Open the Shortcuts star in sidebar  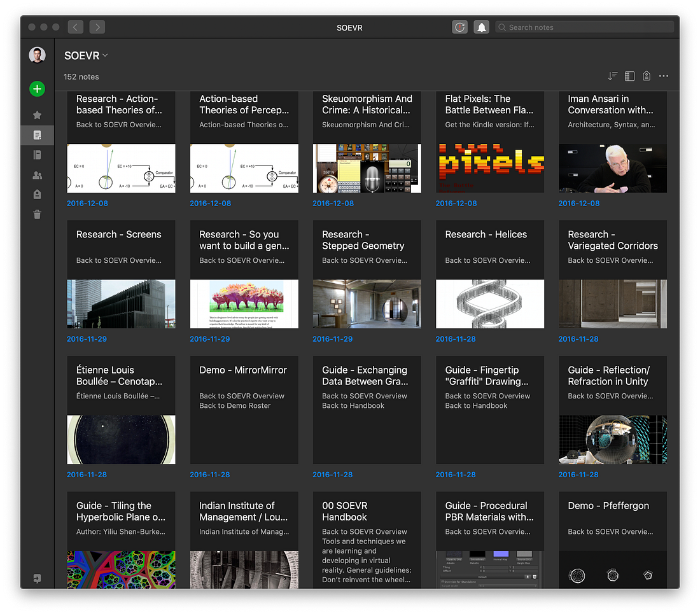pyautogui.click(x=37, y=115)
